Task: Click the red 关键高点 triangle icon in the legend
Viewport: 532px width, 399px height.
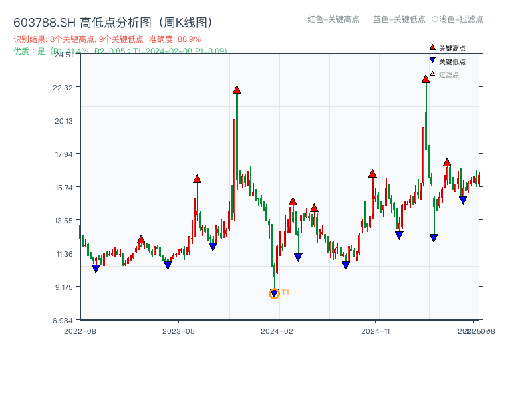Action: click(431, 48)
